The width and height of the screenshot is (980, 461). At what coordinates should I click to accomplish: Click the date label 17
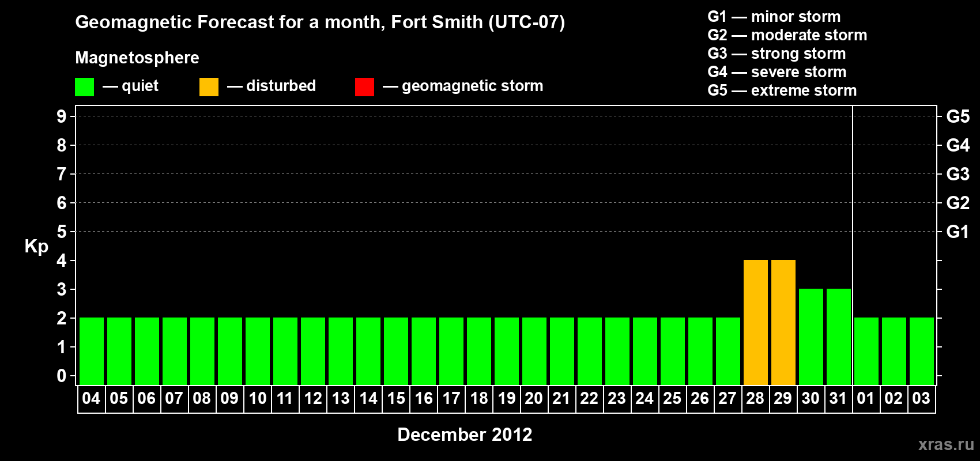click(x=451, y=398)
